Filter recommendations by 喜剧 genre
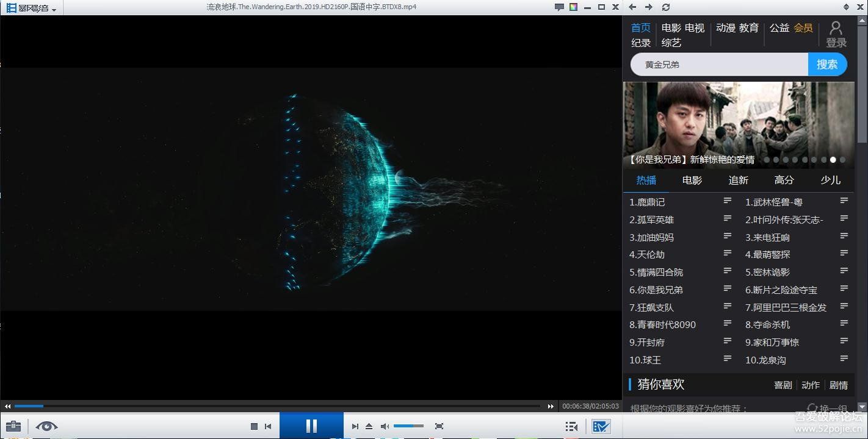868x439 pixels. click(783, 385)
